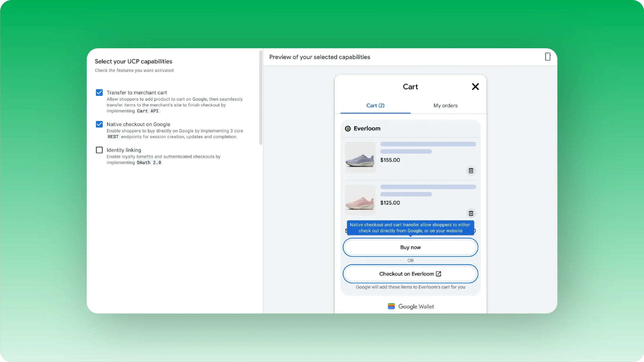Close the Cart panel with the X
The width and height of the screenshot is (644, 362).
(475, 86)
